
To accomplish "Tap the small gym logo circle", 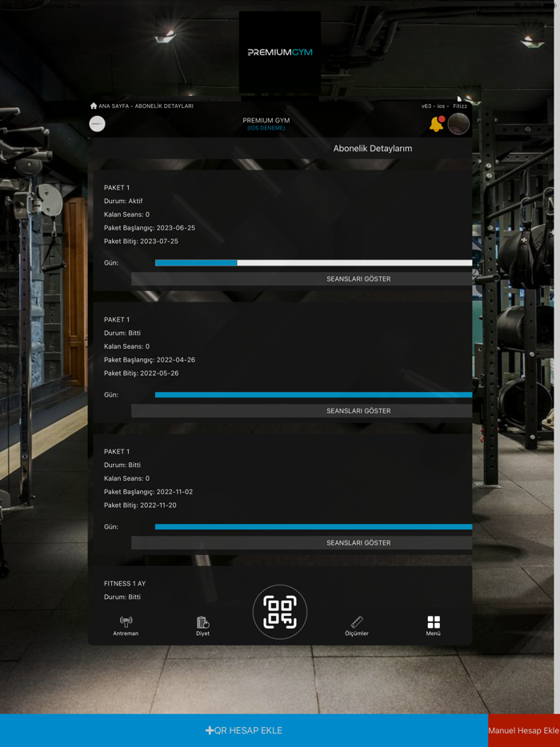I will click(98, 124).
